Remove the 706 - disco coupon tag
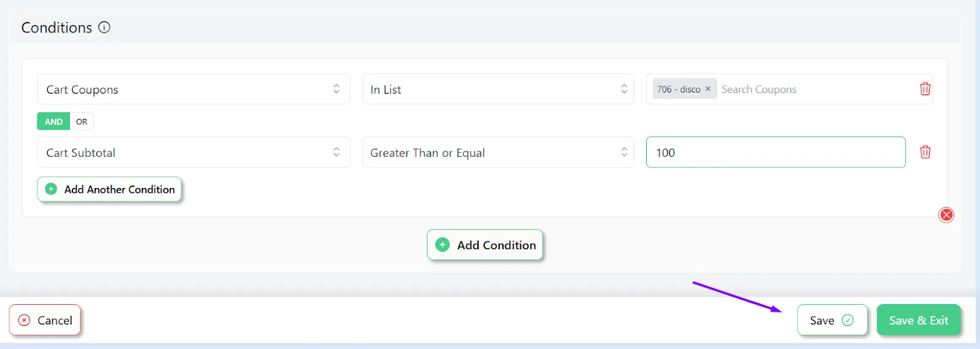 click(707, 89)
